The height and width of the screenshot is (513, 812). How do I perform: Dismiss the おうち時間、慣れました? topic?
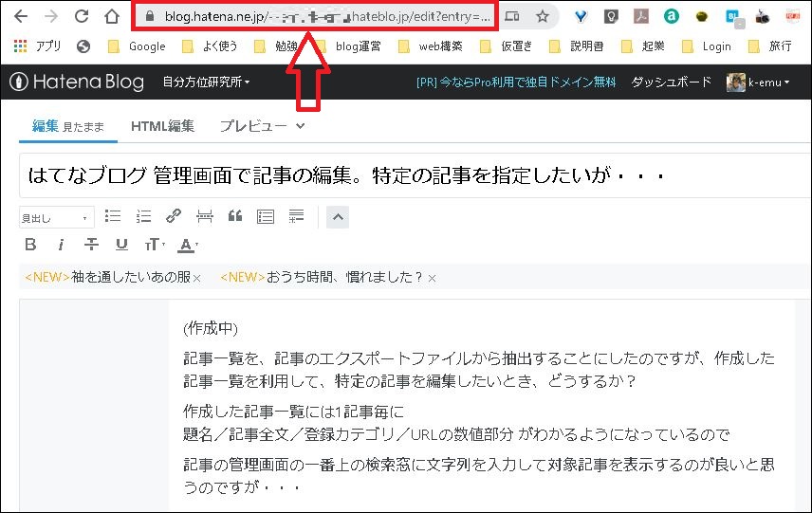[432, 279]
